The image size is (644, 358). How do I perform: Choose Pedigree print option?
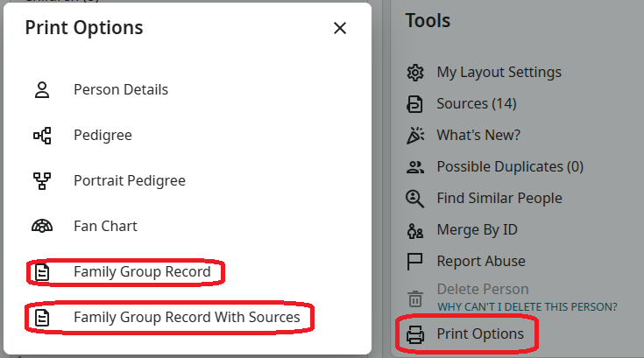click(x=103, y=136)
